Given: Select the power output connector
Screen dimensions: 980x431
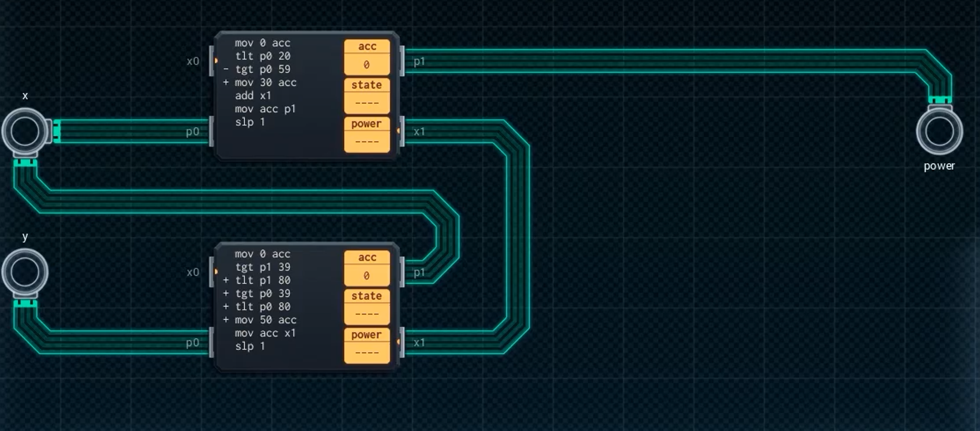Looking at the screenshot, I should point(939,132).
